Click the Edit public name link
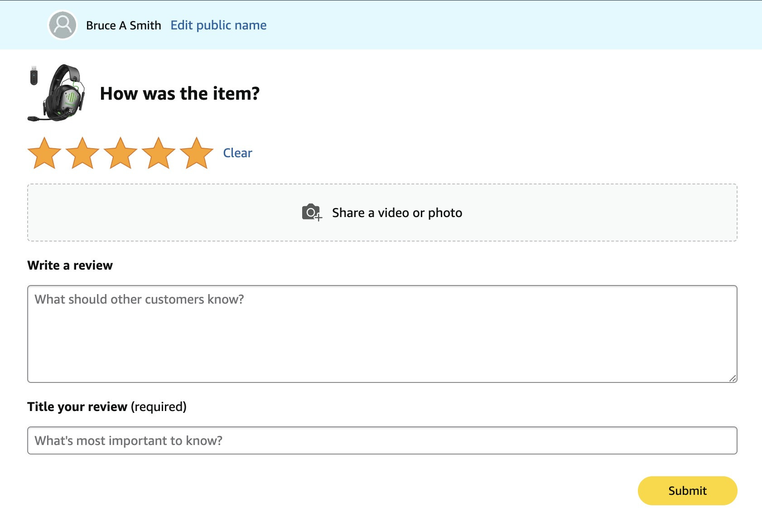762x532 pixels. click(x=218, y=25)
